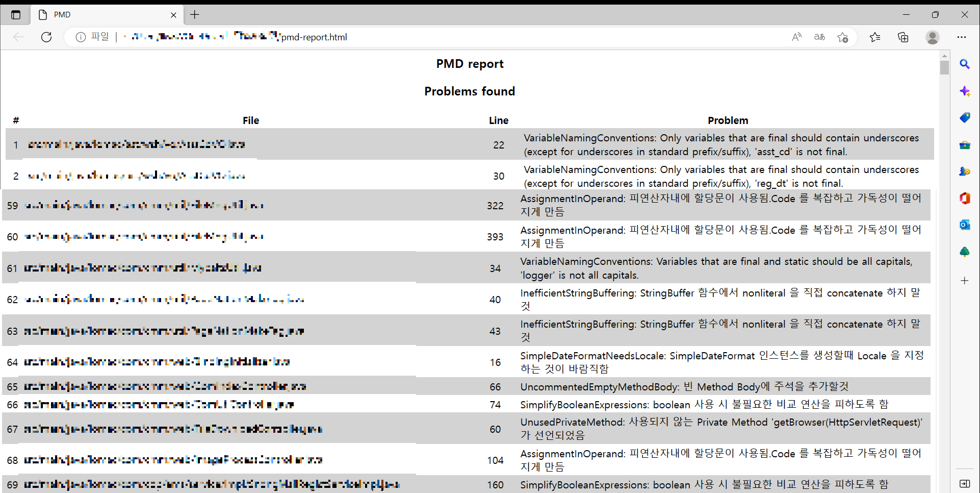
Task: Open Microsoft 365 in sidebar
Action: (964, 198)
